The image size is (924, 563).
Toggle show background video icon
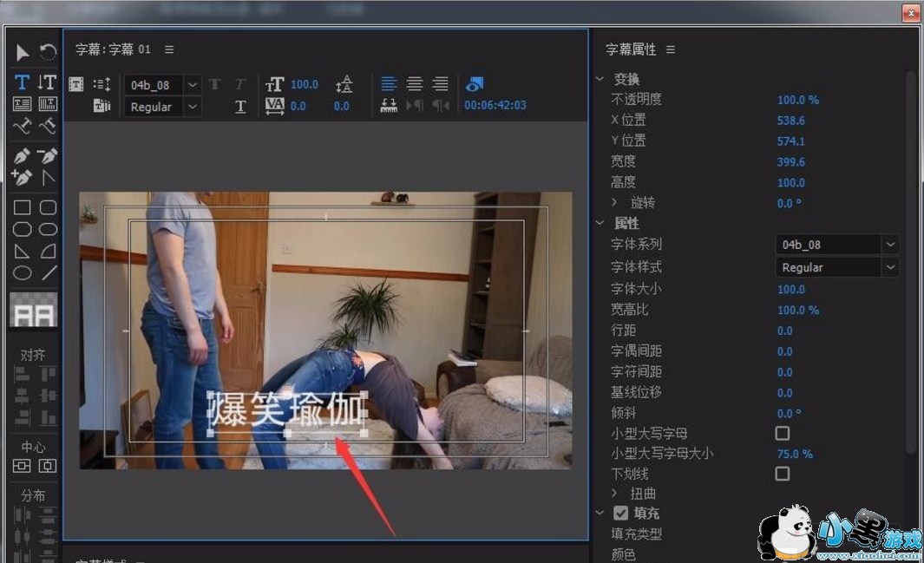point(474,84)
